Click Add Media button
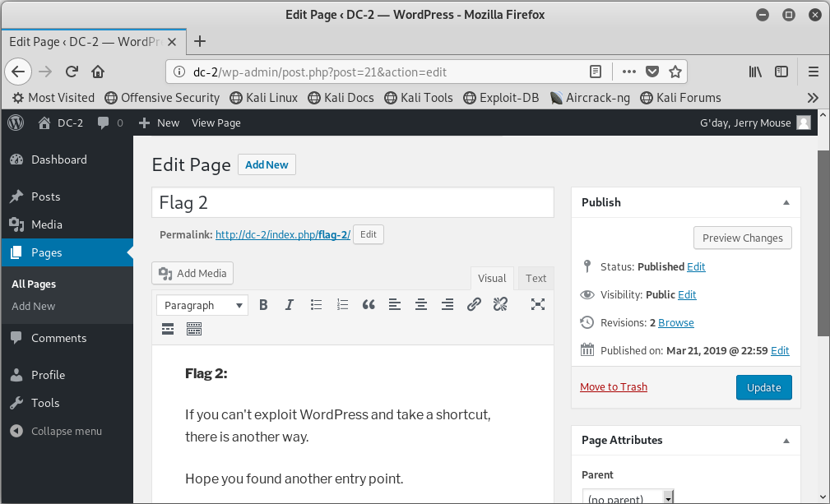830x504 pixels. (x=192, y=274)
